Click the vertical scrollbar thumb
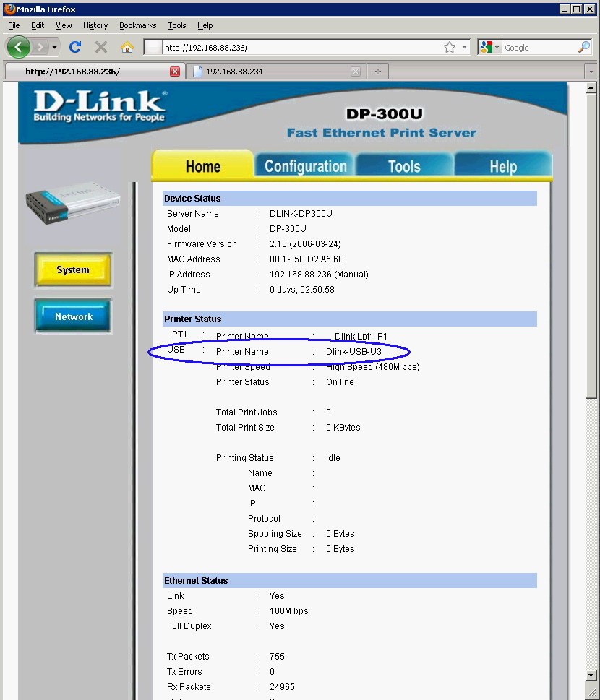 (591, 246)
